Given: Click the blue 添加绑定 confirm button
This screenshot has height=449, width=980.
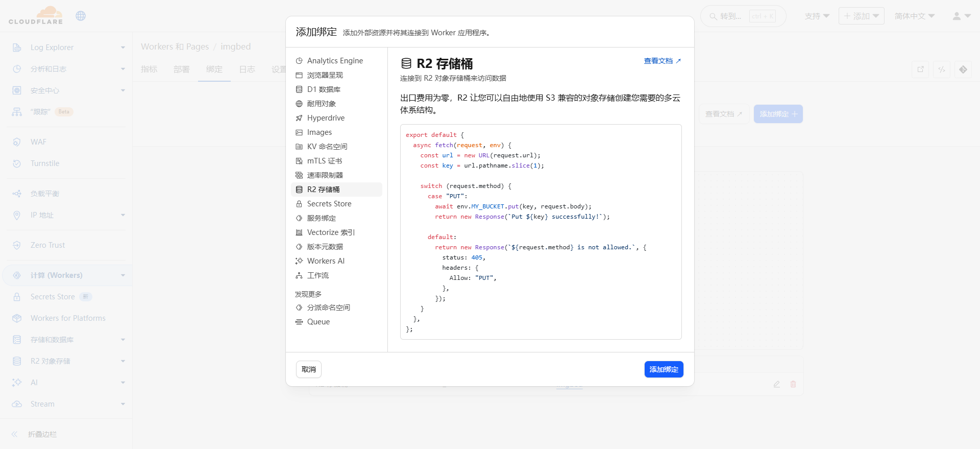Looking at the screenshot, I should [664, 369].
